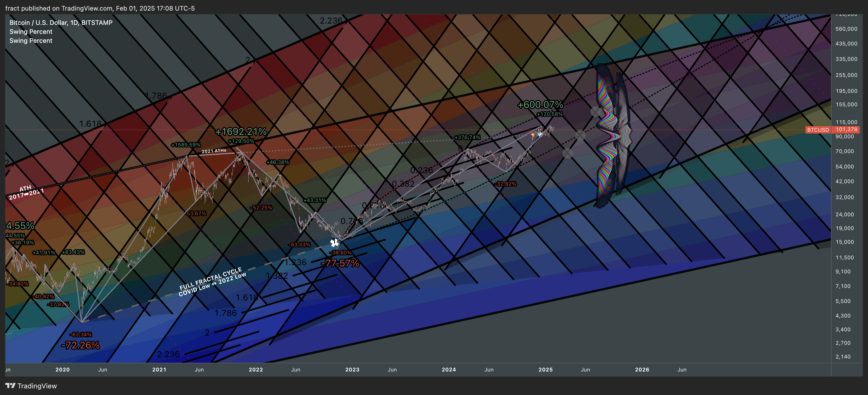The width and height of the screenshot is (868, 395).
Task: Select the -63.34% swing label
Action: [81, 335]
